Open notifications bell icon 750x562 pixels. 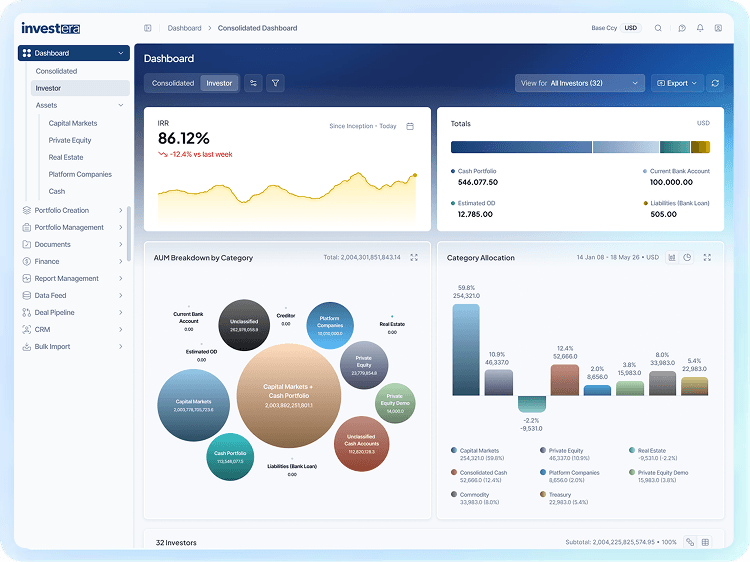tap(700, 28)
